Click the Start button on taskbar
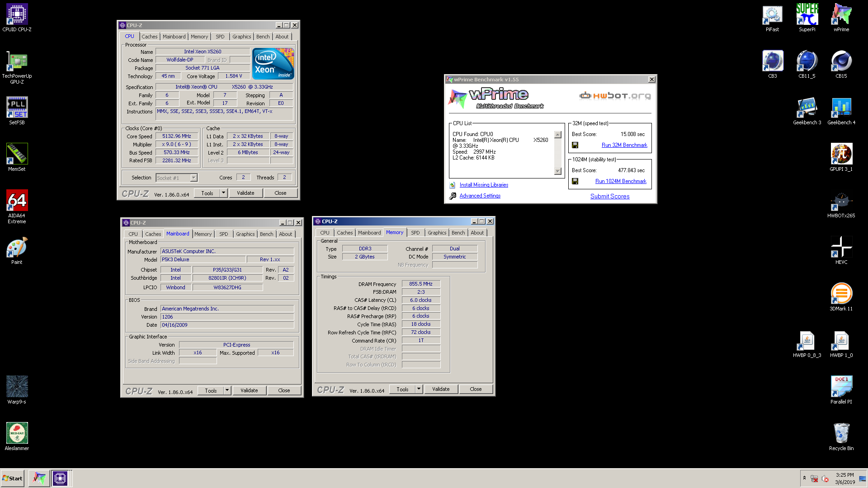This screenshot has width=868, height=488. pos(13,478)
